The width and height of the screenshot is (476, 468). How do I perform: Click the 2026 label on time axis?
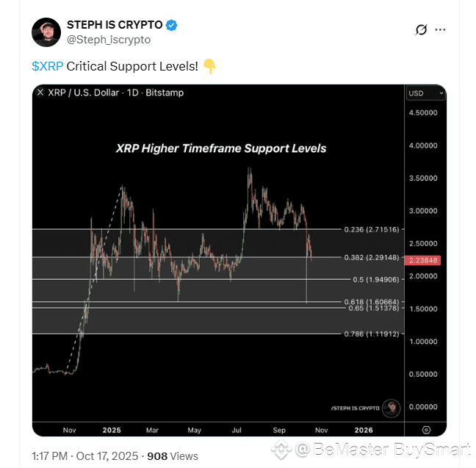click(x=364, y=430)
